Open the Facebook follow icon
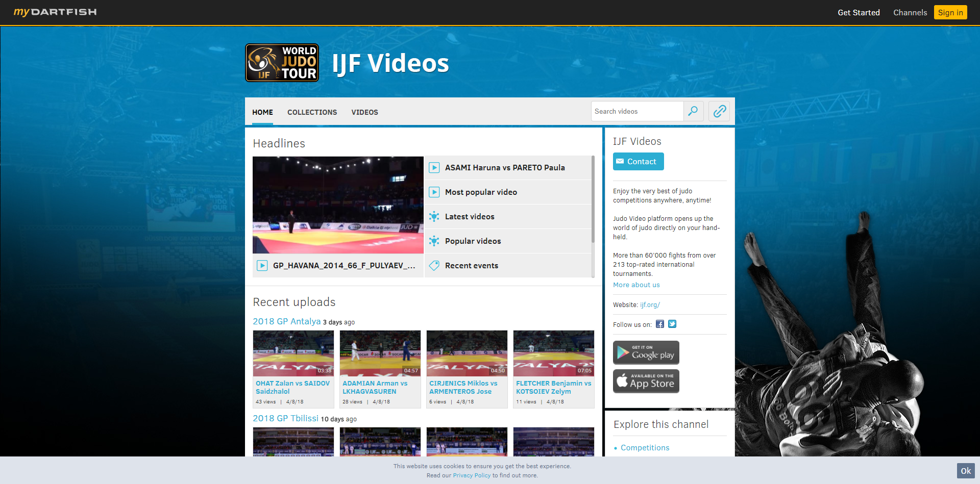Screen dimensions: 980x484 click(x=660, y=324)
